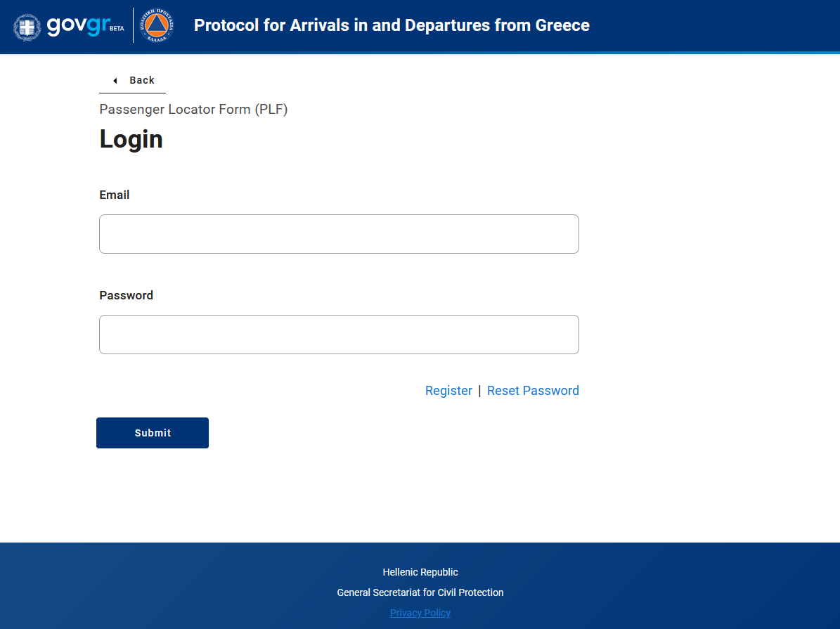This screenshot has height=629, width=840.
Task: Click the Greek coat of arms emblem
Action: (27, 27)
